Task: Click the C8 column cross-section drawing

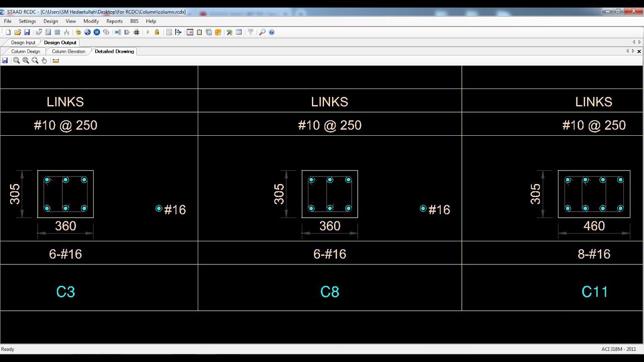Action: coord(330,194)
